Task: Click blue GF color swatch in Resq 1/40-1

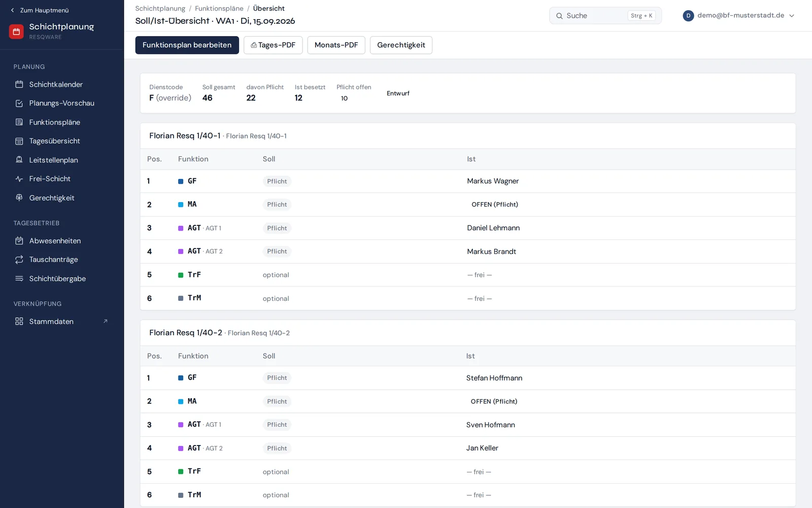Action: point(181,181)
